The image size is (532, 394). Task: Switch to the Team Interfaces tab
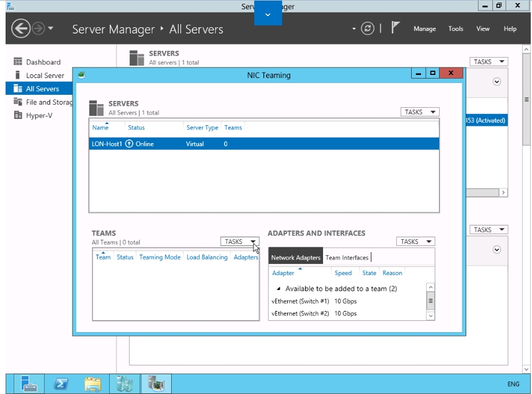click(347, 258)
